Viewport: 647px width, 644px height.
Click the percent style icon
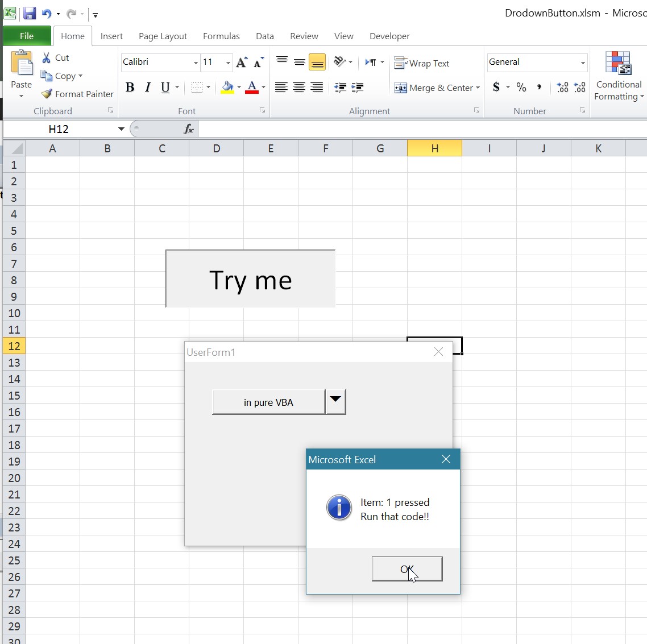pos(521,87)
